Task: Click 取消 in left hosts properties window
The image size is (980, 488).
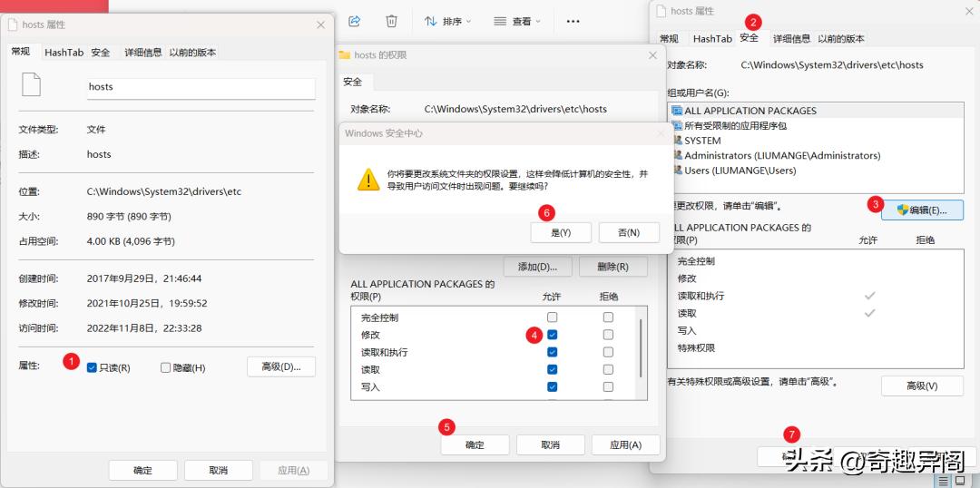Action: coord(218,470)
